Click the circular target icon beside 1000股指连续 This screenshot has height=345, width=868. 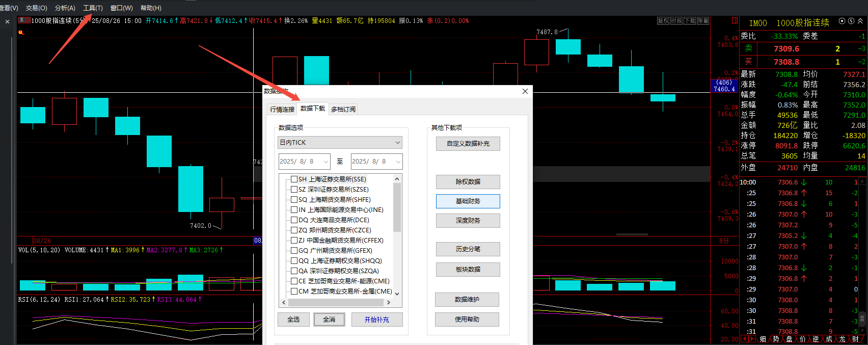[x=842, y=21]
